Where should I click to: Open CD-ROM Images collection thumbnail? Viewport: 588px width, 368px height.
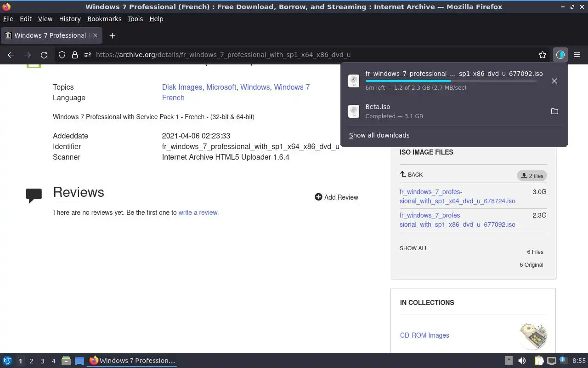tap(533, 336)
